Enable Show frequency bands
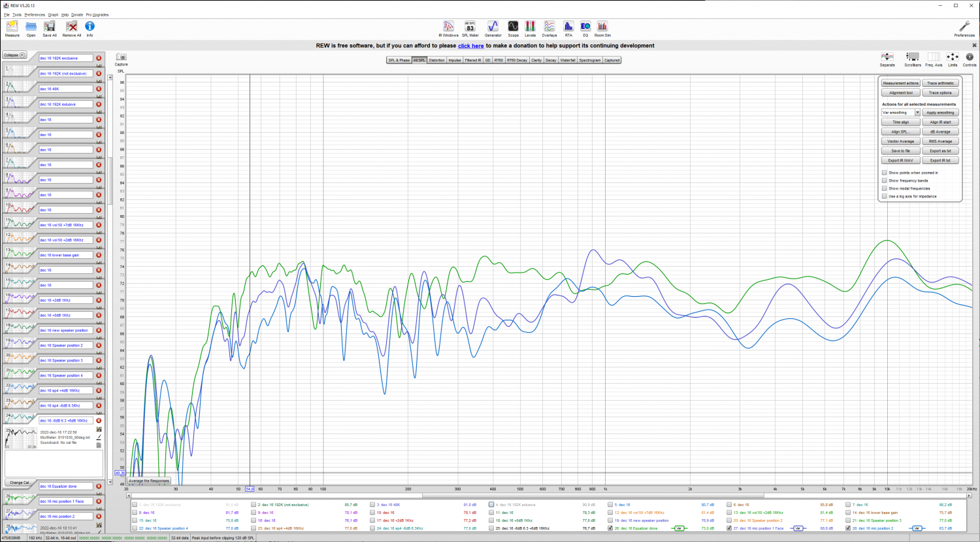 pos(885,180)
